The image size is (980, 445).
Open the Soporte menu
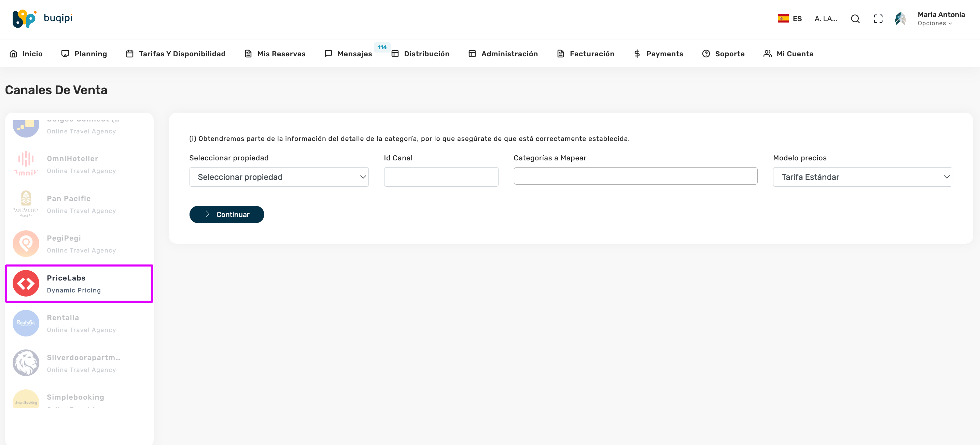click(x=723, y=54)
